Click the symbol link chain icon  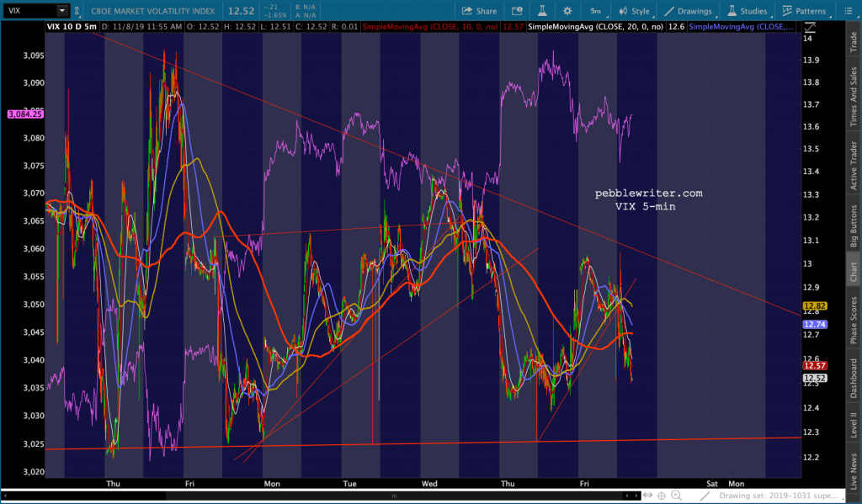pyautogui.click(x=77, y=11)
